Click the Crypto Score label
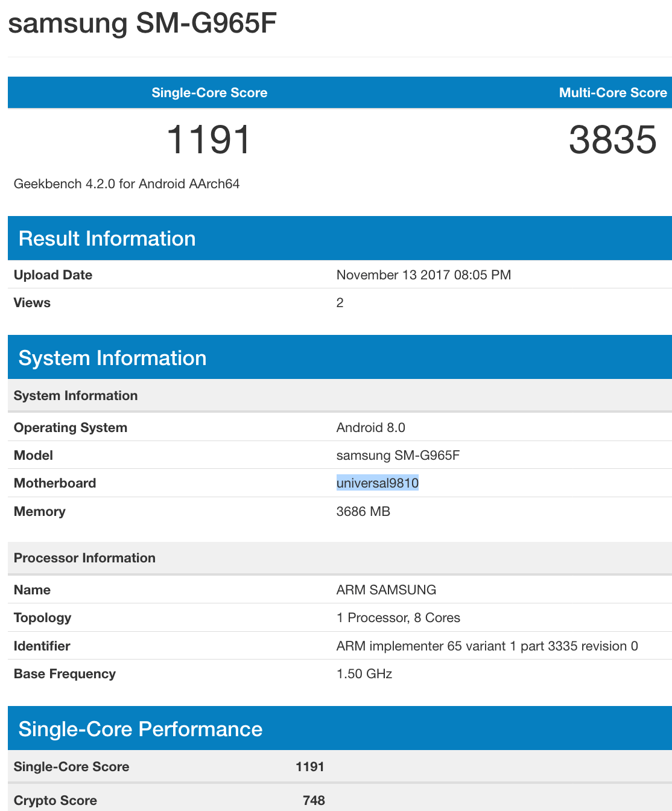Viewport: 672px width, 811px height. click(55, 801)
